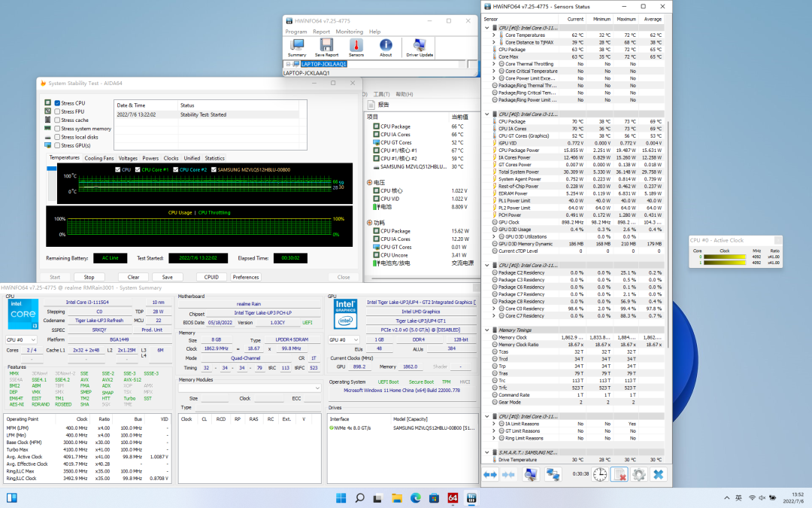The image size is (812, 508).
Task: Click the Save Report floppy icon
Action: [x=326, y=46]
